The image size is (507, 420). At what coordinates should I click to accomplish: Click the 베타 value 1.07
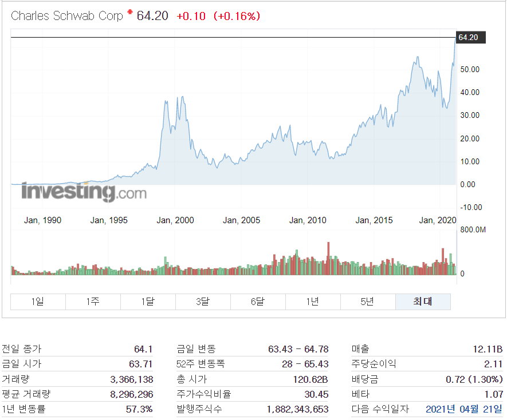[493, 394]
